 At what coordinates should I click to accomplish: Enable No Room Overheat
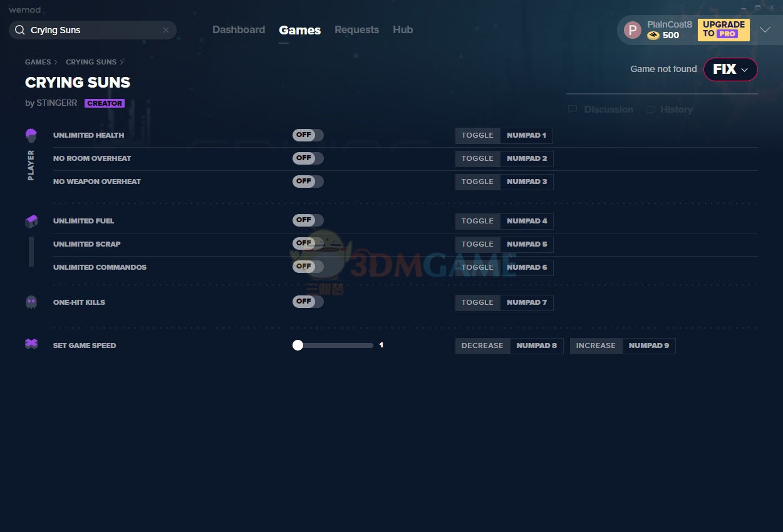[308, 158]
